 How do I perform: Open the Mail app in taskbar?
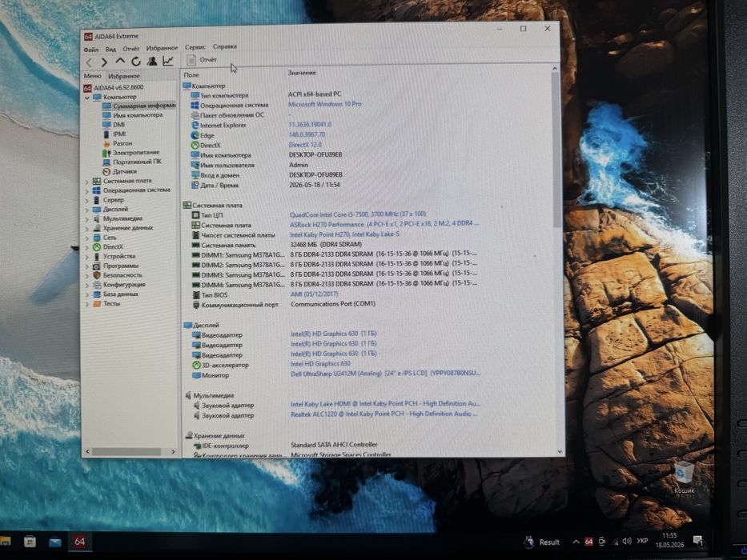tap(55, 542)
